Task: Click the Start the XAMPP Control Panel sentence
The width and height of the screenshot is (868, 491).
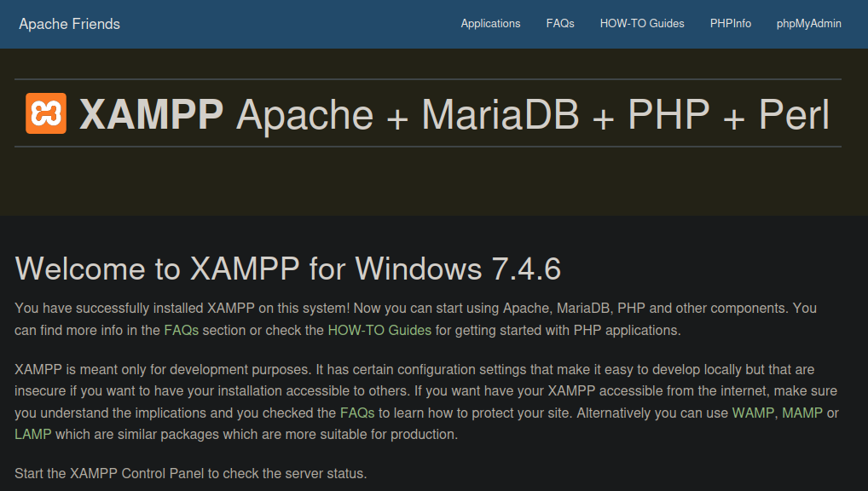Action: 190,473
